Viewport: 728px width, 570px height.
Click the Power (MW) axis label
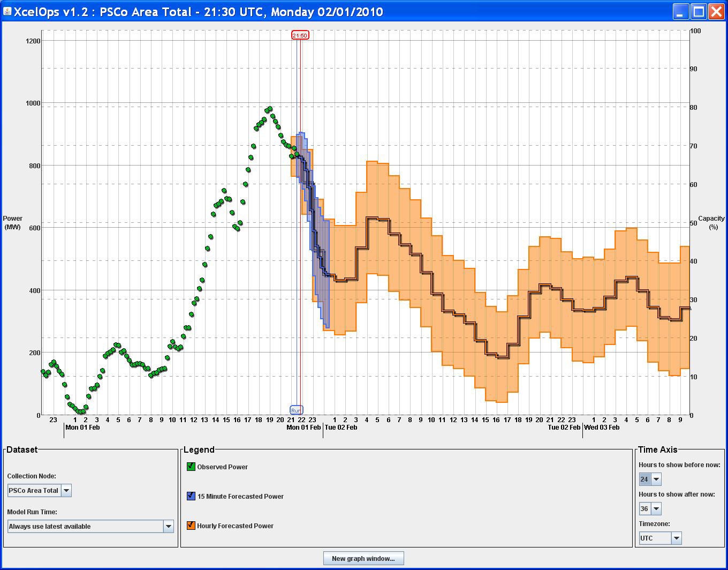pos(13,222)
